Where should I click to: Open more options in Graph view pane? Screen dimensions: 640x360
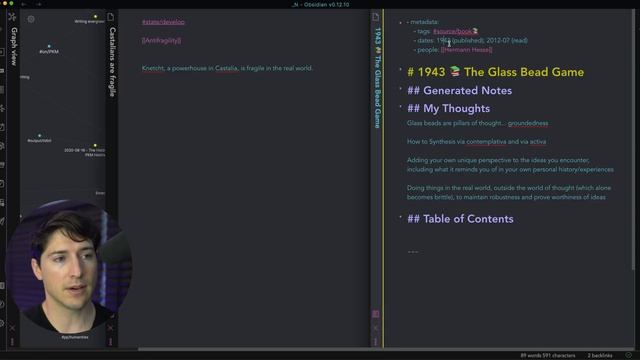click(12, 341)
